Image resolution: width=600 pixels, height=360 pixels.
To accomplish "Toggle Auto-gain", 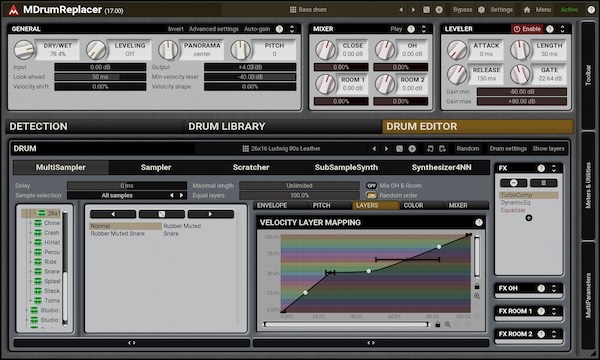I will [257, 29].
